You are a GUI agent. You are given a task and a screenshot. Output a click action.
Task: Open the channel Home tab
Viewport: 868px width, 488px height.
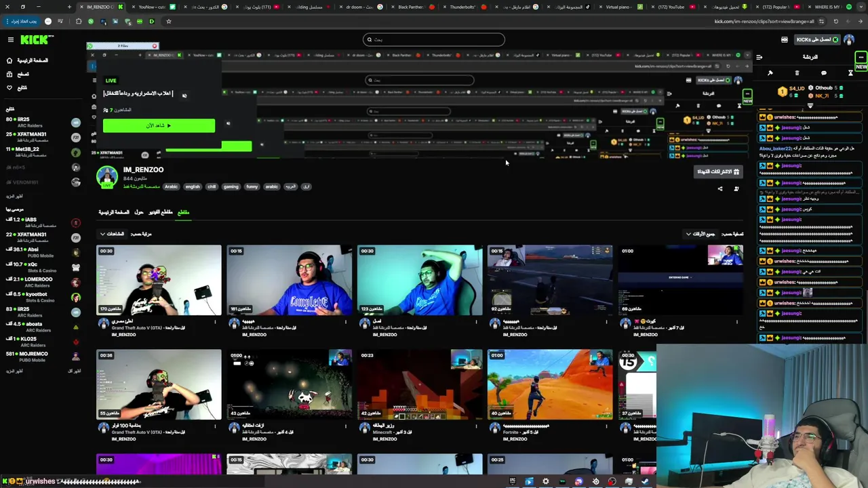coord(114,212)
